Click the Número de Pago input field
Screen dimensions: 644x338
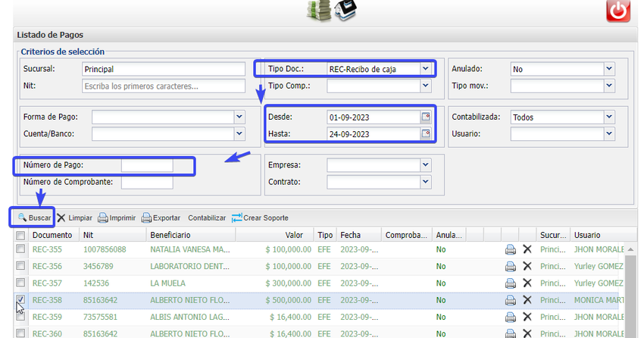click(147, 165)
